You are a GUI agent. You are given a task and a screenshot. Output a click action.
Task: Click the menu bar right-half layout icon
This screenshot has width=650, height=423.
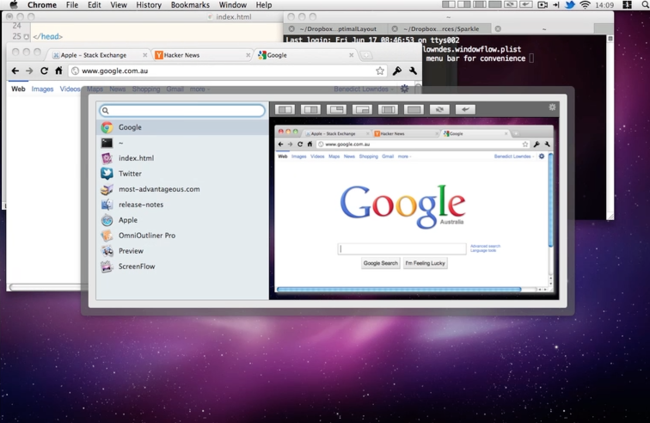(464, 5)
